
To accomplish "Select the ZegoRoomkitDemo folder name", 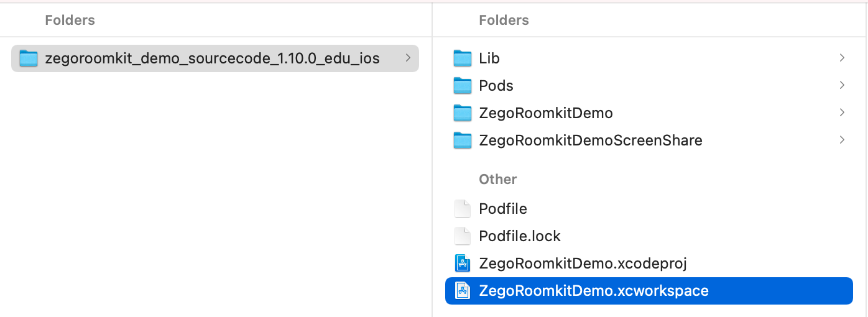I will [x=546, y=113].
